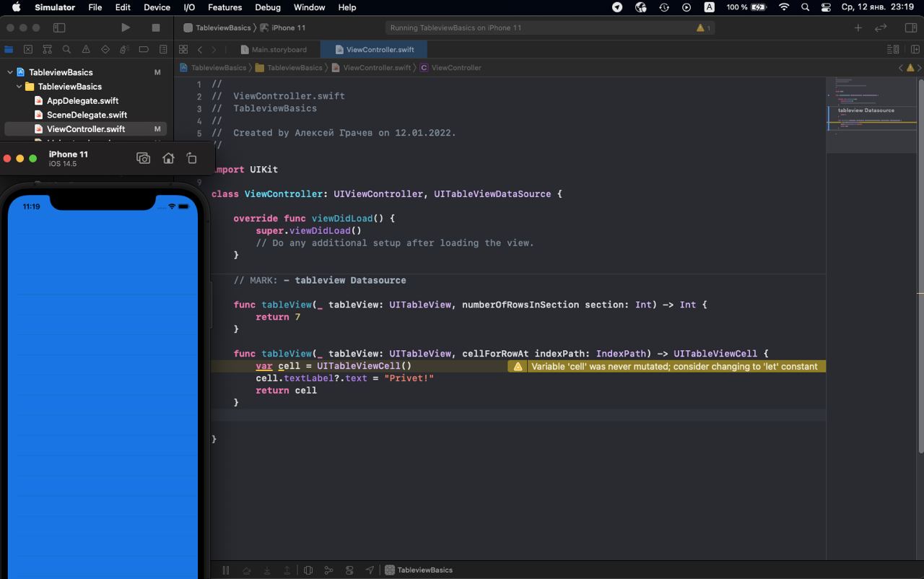The image size is (924, 579).
Task: Jump to previous issue arrow
Action: pos(900,67)
